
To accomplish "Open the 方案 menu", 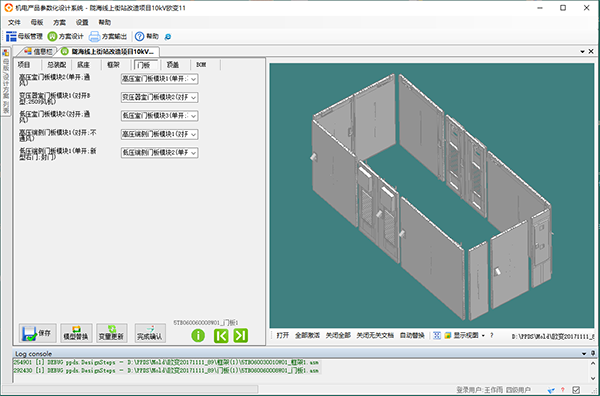I will pyautogui.click(x=59, y=23).
